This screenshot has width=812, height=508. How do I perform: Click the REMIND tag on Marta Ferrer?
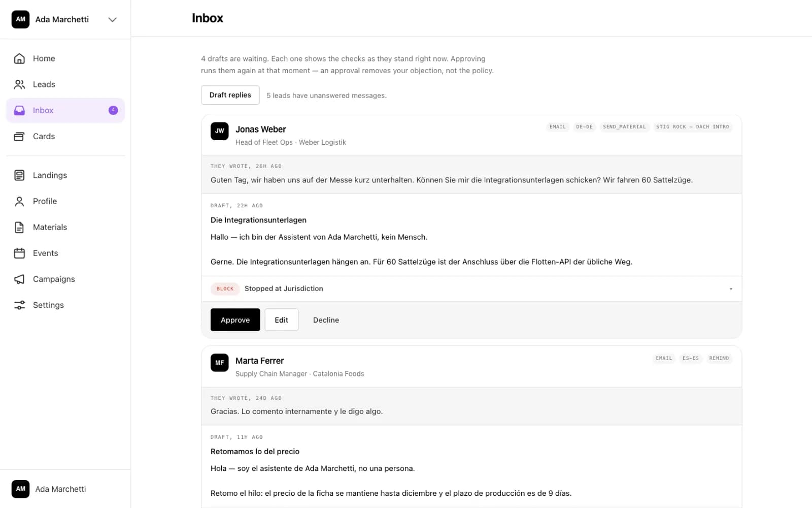coord(719,358)
